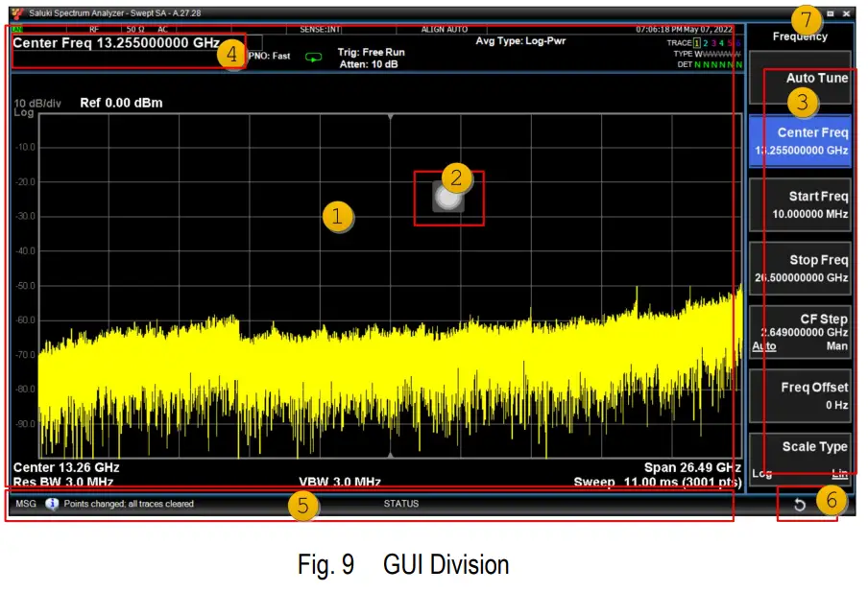Select trace 1 in the TRACE row

[697, 42]
